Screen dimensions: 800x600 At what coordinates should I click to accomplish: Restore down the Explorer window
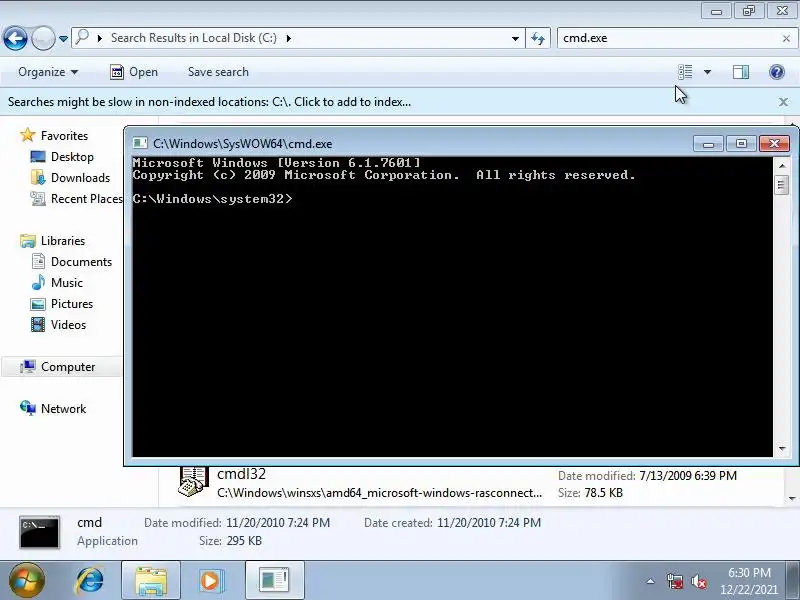749,11
